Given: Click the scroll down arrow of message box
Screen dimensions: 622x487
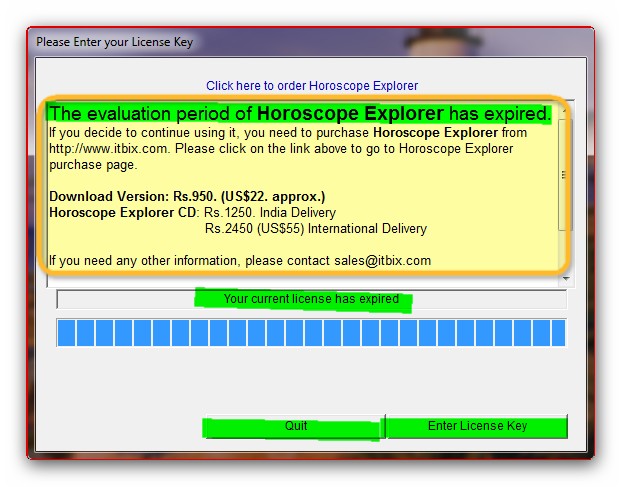Looking at the screenshot, I should [x=566, y=279].
